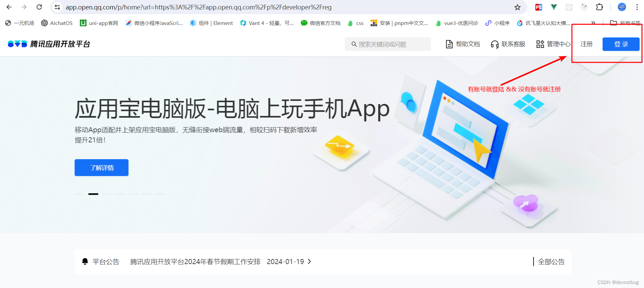Click the 了解详情 button
The image size is (644, 288).
[x=101, y=168]
